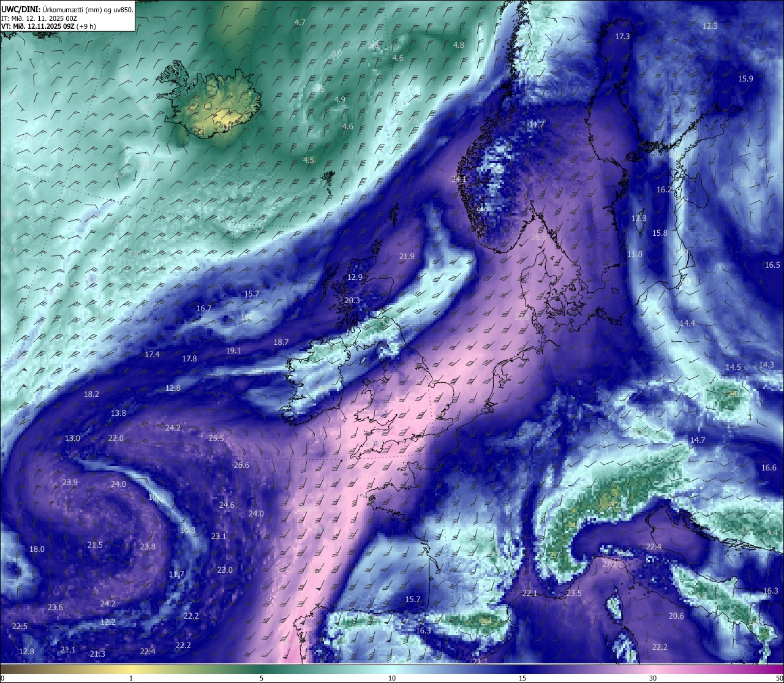Viewport: 784px width, 683px height.
Task: Click the legend tick label 10
Action: pos(392,678)
